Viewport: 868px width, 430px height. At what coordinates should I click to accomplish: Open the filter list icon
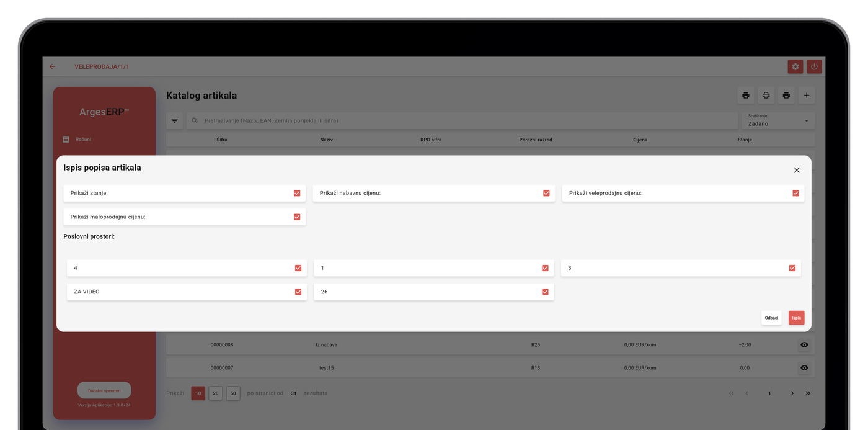pyautogui.click(x=175, y=120)
